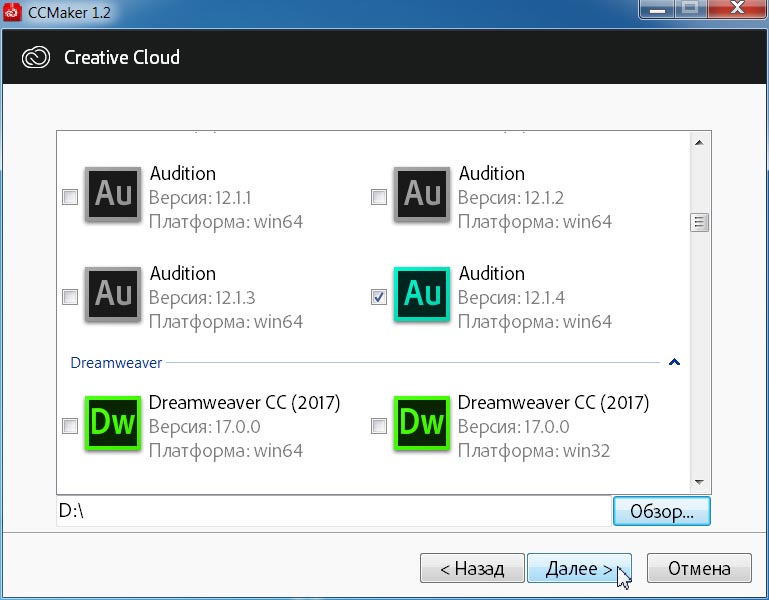Check the Audition version 12.1.3 checkbox
This screenshot has width=769, height=600.
[x=70, y=297]
